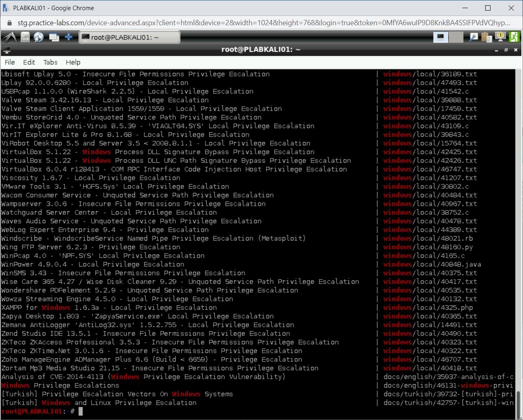Open the web browser globe icon

pos(39,37)
